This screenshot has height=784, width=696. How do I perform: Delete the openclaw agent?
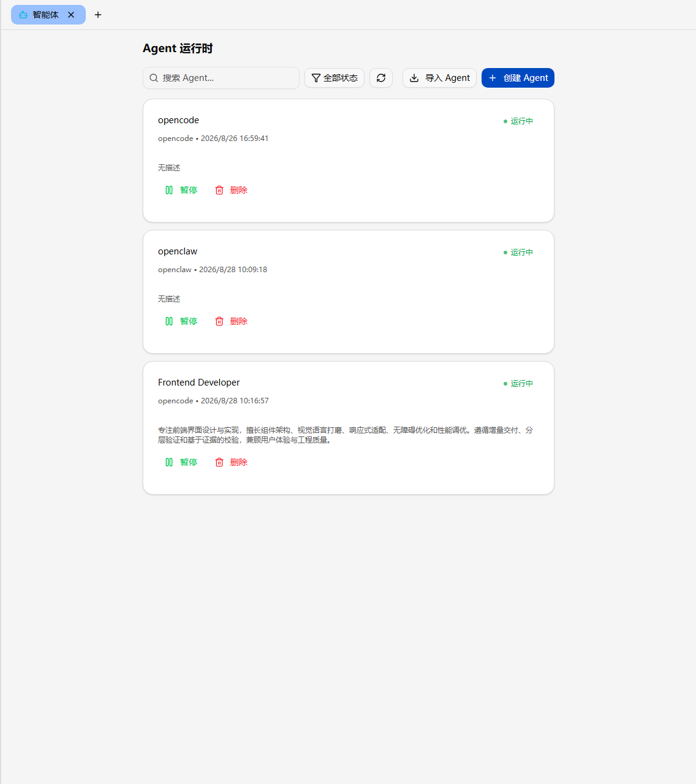[231, 321]
